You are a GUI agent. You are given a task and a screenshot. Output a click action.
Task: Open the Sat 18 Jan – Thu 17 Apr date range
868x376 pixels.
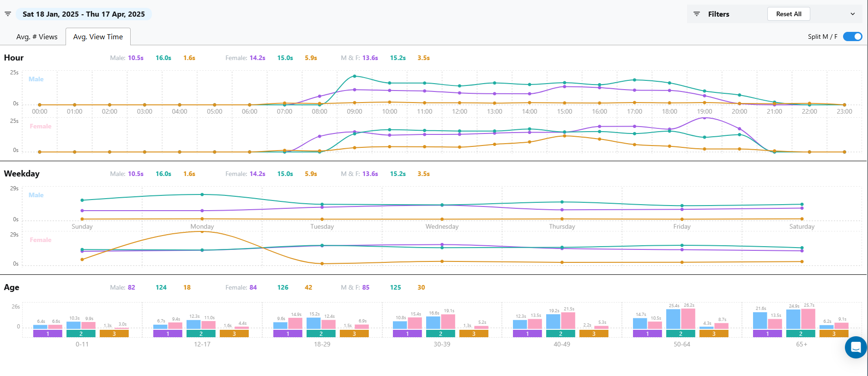coord(84,14)
